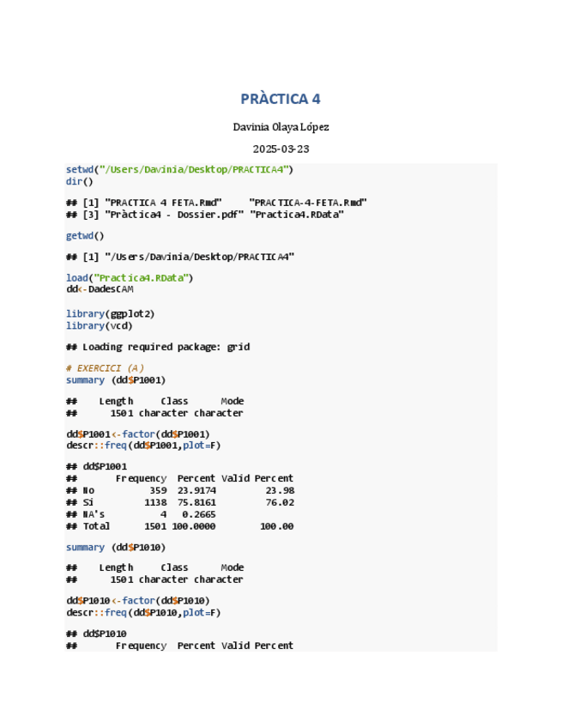Click the dd$P1001<-factor(dd$P1001) line
This screenshot has width=562, height=728.
tap(138, 434)
